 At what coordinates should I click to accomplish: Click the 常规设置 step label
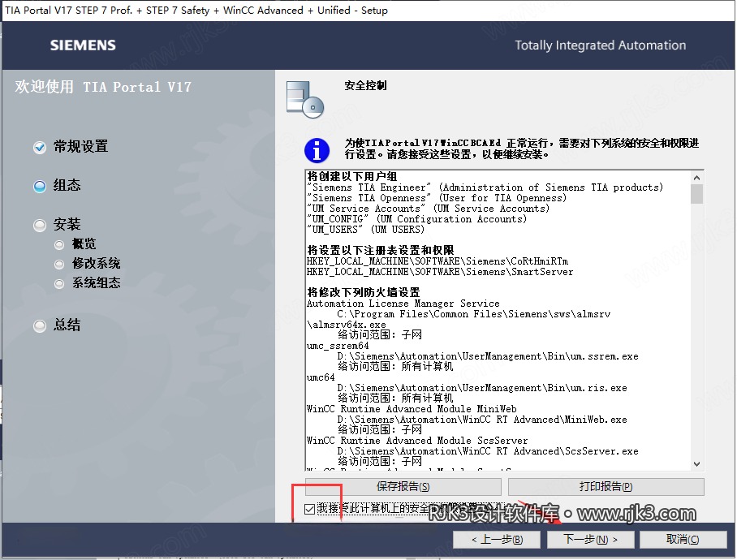pos(81,147)
